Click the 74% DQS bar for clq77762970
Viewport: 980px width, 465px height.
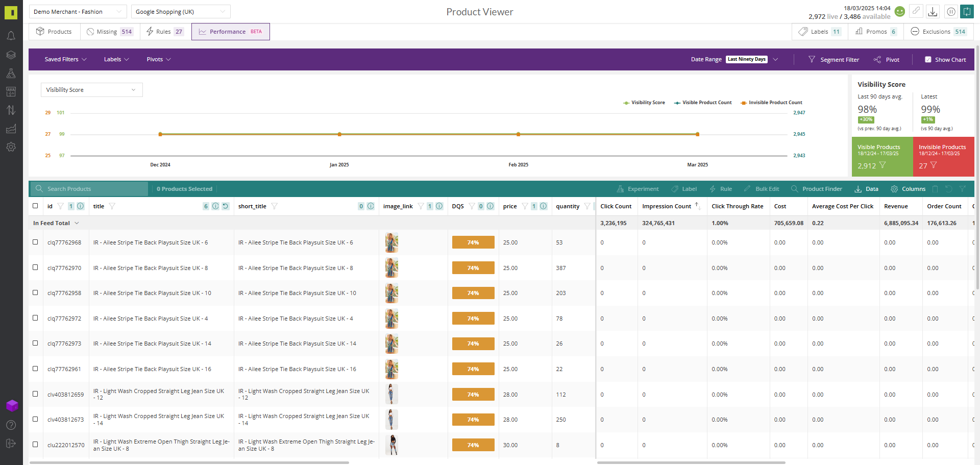click(x=473, y=268)
